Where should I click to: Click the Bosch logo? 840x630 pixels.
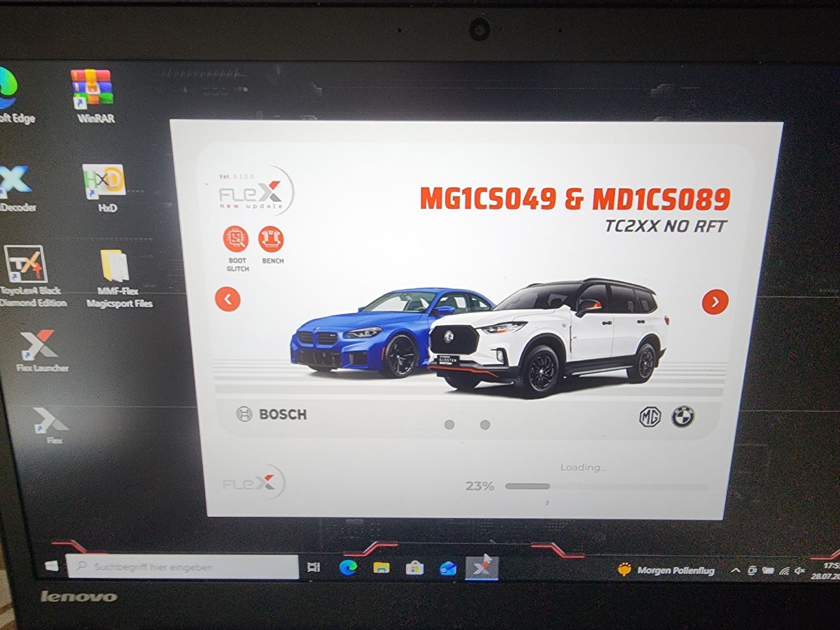pyautogui.click(x=271, y=414)
